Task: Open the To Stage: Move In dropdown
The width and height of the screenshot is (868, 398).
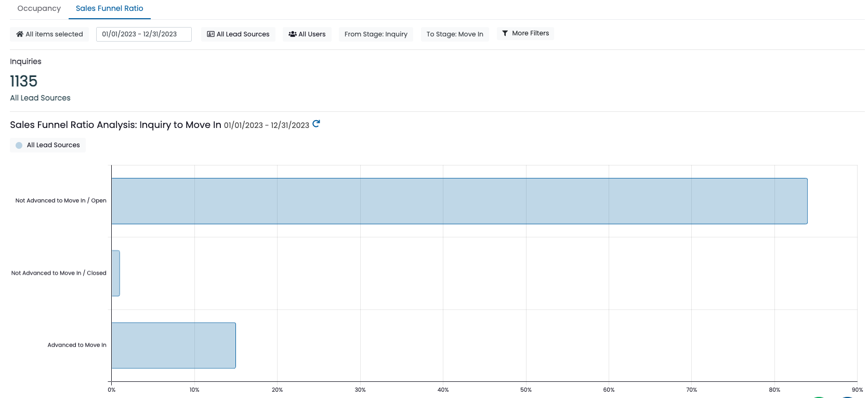Action: (455, 34)
